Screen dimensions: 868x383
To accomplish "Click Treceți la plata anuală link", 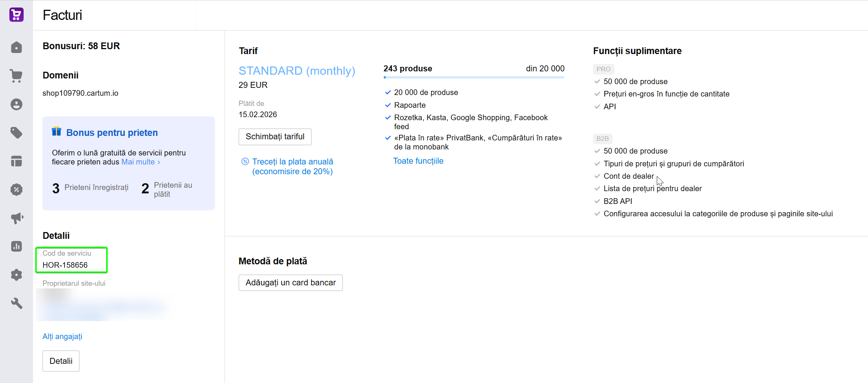I will pos(293,166).
